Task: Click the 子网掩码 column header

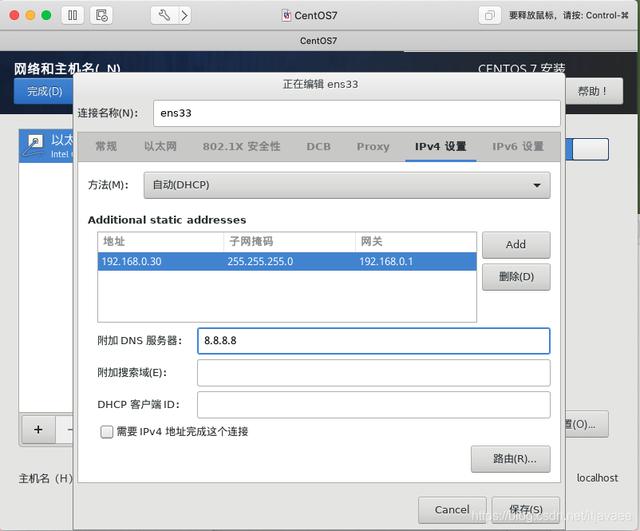Action: click(x=289, y=242)
